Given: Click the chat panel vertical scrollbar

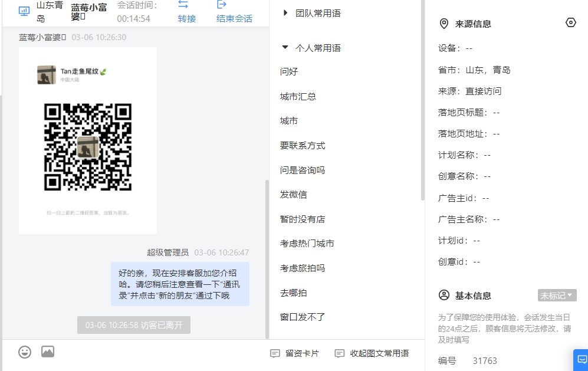Looking at the screenshot, I should [267, 259].
